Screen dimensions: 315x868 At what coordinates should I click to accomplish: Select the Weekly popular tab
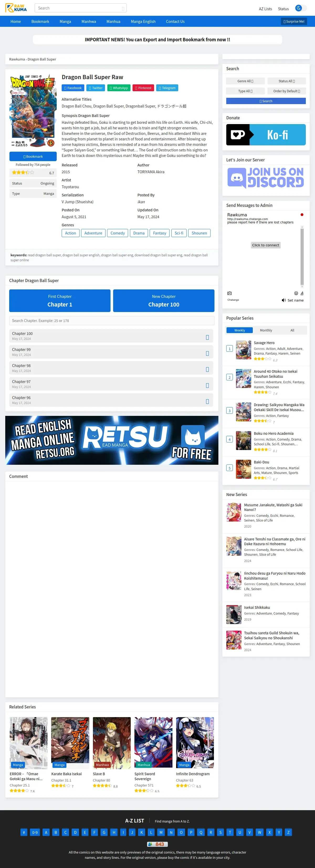click(x=240, y=330)
